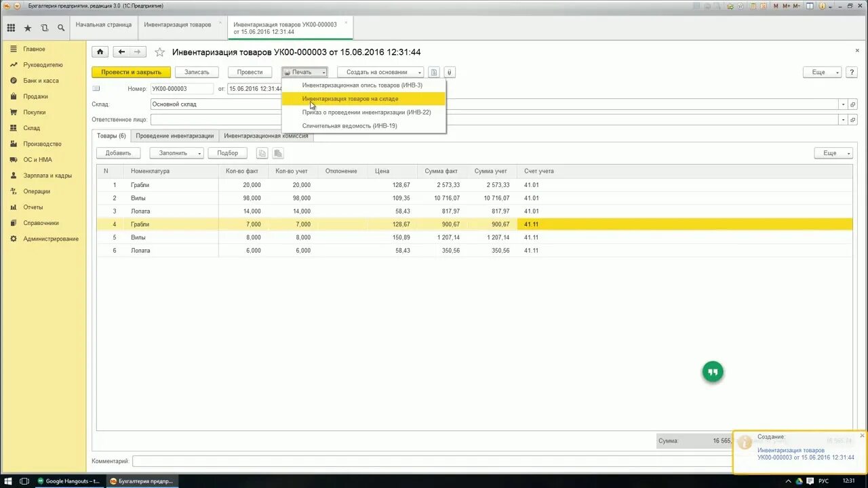
Task: Click the M+ button in title bar
Action: pyautogui.click(x=786, y=5)
